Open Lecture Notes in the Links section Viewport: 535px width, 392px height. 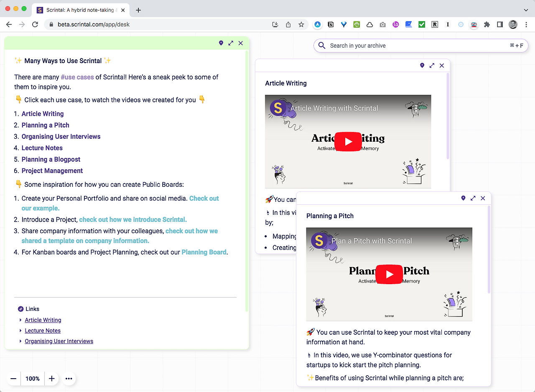(x=43, y=331)
